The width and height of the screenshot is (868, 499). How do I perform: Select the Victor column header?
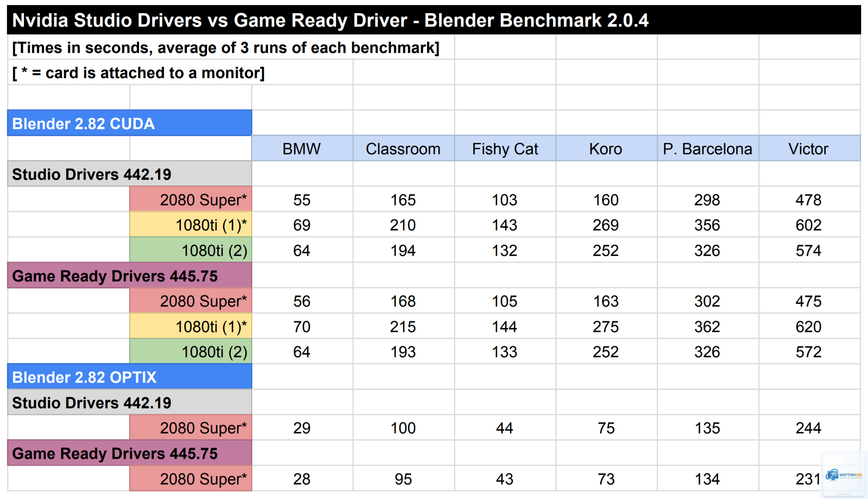point(809,149)
